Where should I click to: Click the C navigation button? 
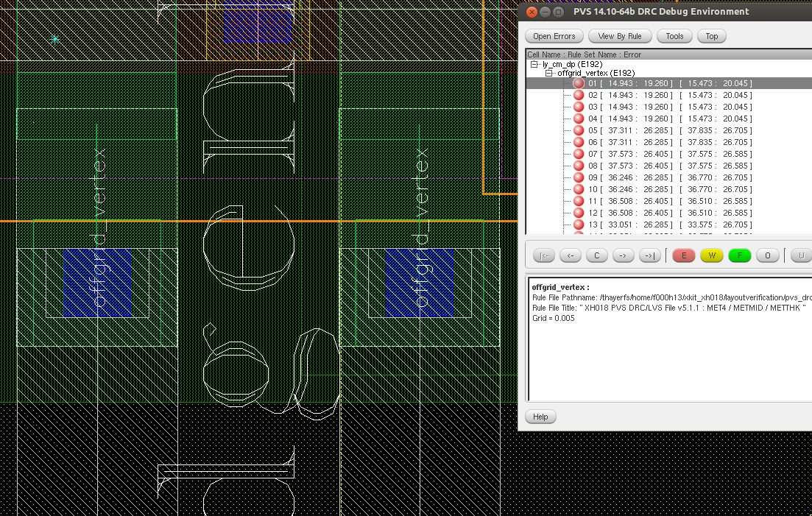(x=596, y=255)
